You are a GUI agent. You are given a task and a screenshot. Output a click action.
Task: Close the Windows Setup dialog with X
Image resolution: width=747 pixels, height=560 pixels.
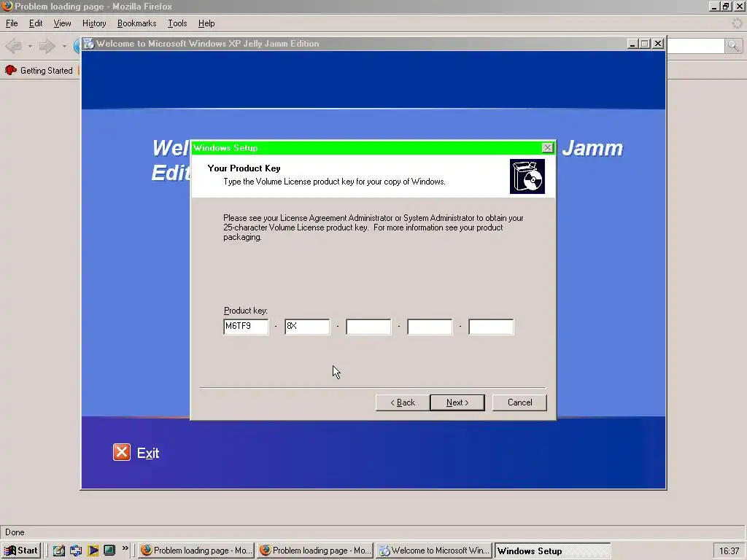(547, 147)
